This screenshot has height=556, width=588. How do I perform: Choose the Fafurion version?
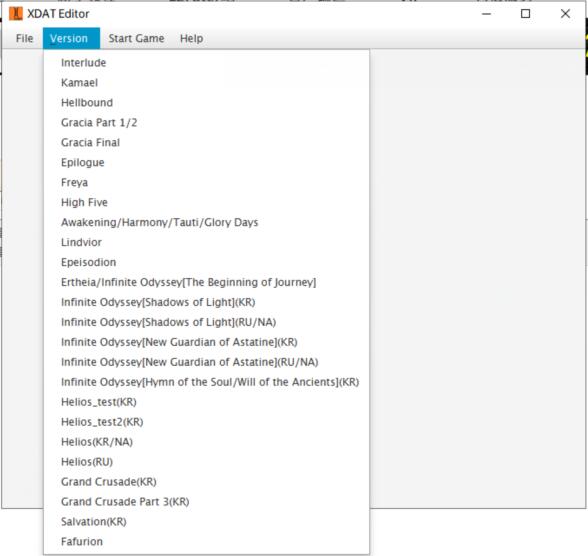pos(206,541)
